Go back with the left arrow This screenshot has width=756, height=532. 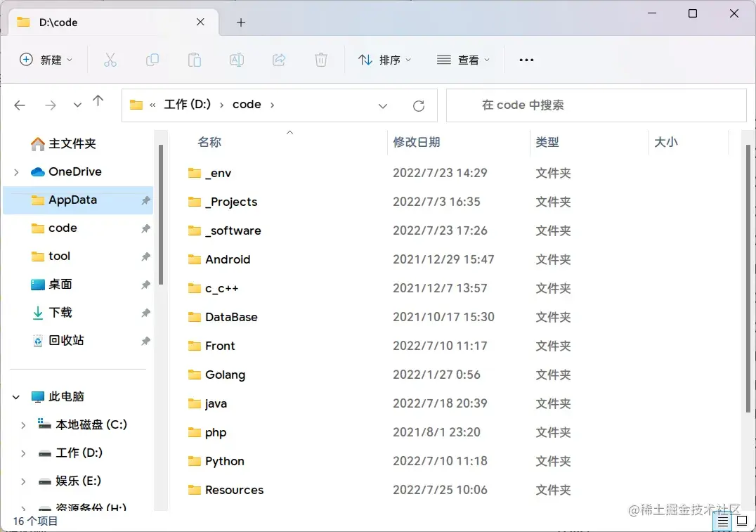point(20,105)
